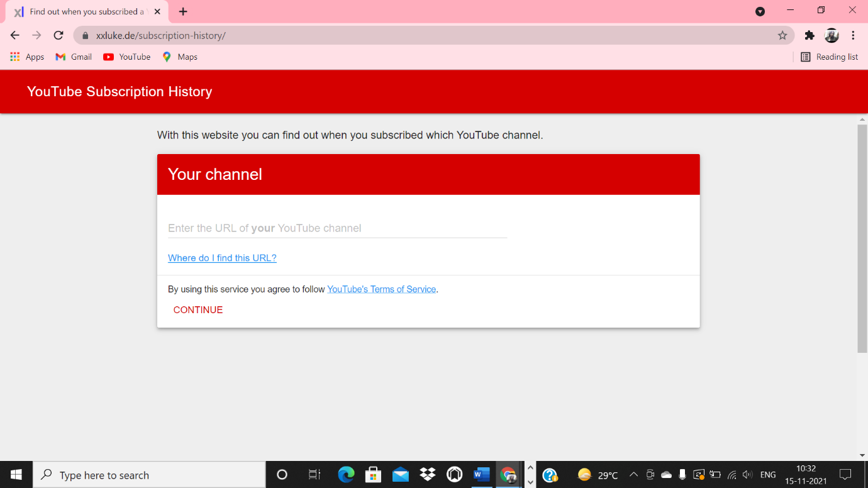This screenshot has width=868, height=488.
Task: Open the weather widget showing 29°C
Action: click(x=598, y=475)
